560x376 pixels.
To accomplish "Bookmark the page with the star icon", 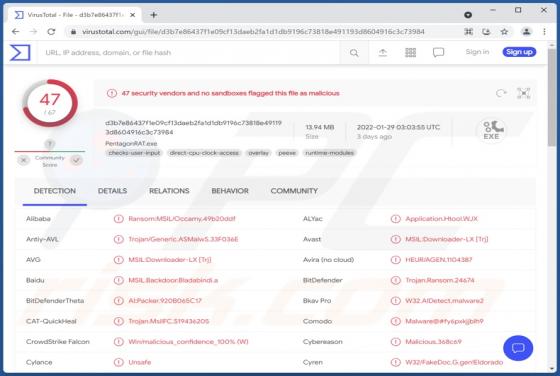I will point(504,32).
